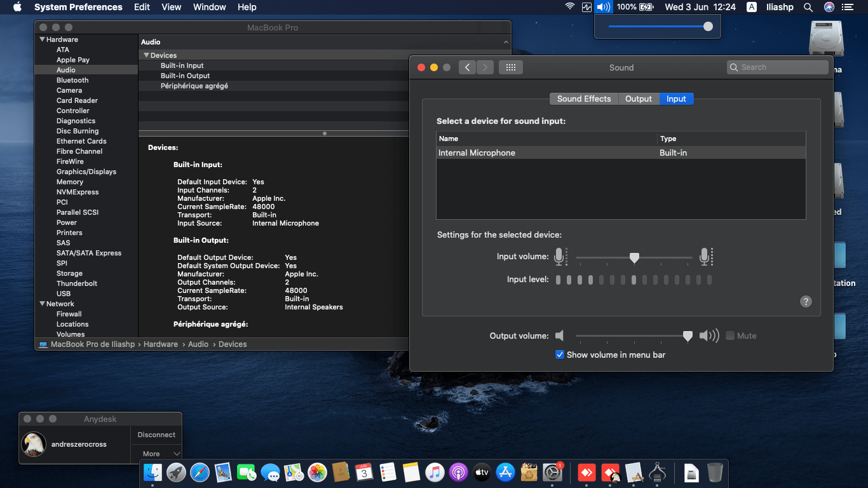Launch App Store from the dock
Viewport: 868px width, 488px height.
(x=505, y=472)
